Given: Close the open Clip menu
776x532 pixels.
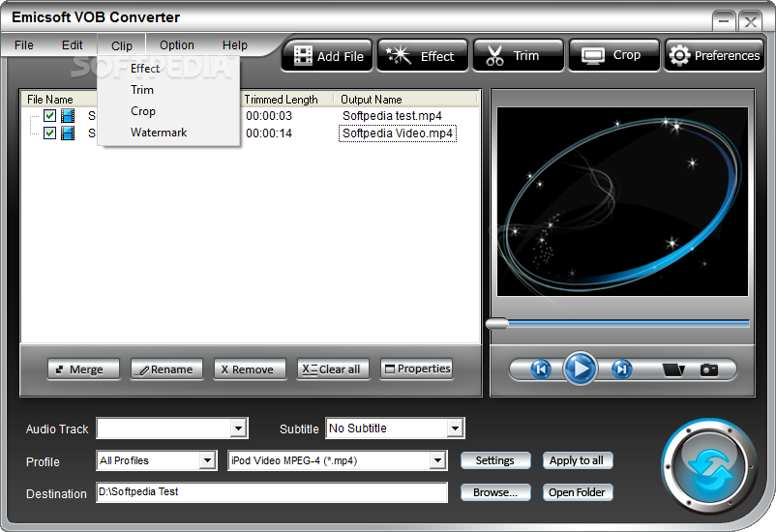Looking at the screenshot, I should tap(122, 45).
